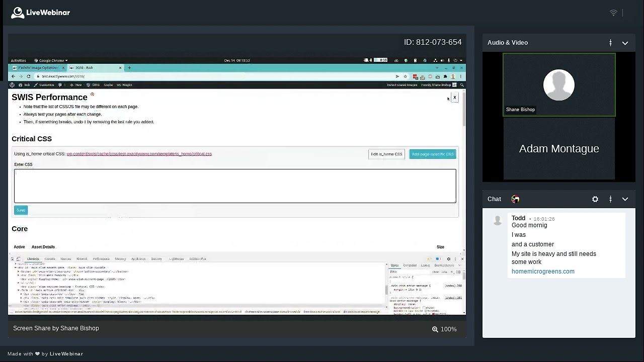Open Cache menu in admin bar
Viewport: 644px width, 362px height.
pyautogui.click(x=108, y=85)
